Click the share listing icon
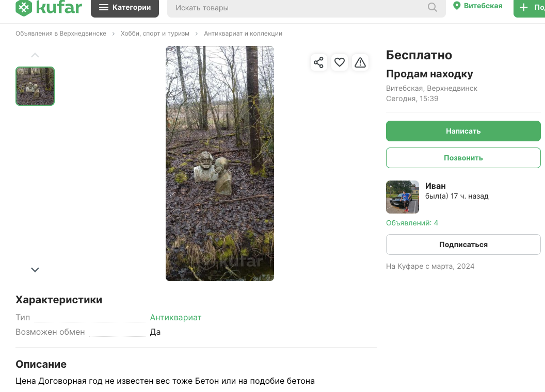 [318, 62]
